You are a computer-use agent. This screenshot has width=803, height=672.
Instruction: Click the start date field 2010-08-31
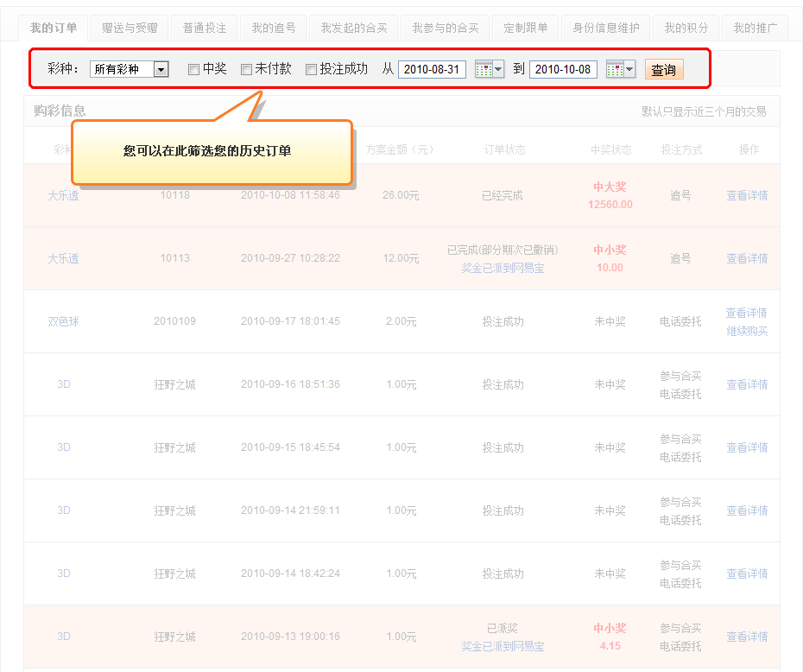[x=432, y=70]
